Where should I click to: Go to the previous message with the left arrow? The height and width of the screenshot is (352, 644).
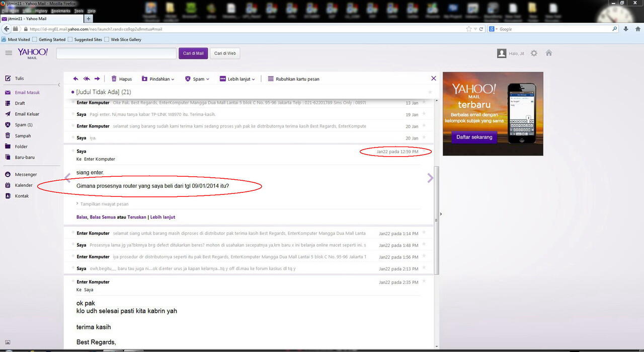point(68,178)
